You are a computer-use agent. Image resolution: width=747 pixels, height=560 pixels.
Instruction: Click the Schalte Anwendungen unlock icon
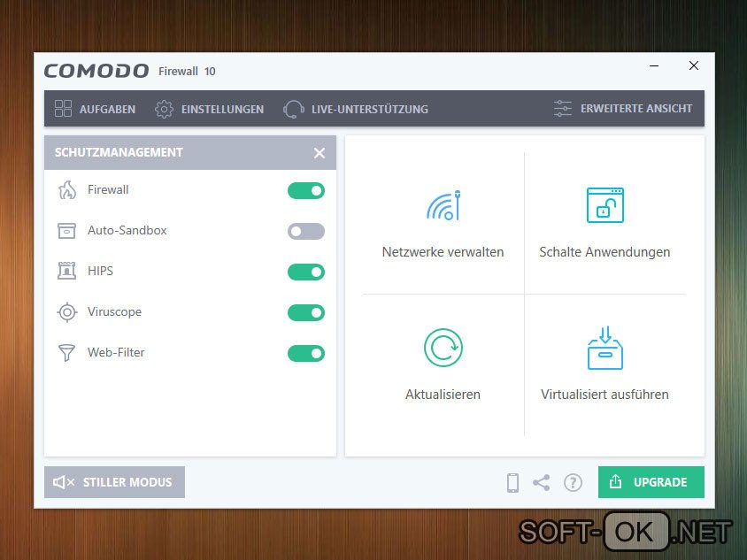[x=605, y=205]
